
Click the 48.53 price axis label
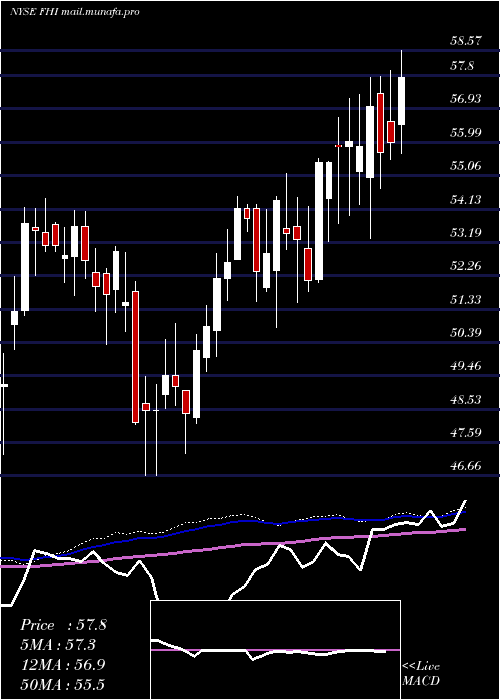(465, 400)
